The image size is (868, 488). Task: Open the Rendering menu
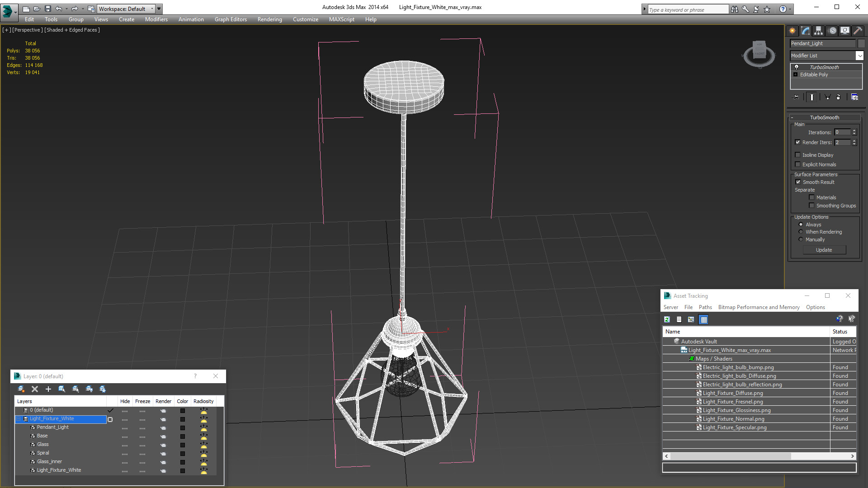tap(269, 19)
